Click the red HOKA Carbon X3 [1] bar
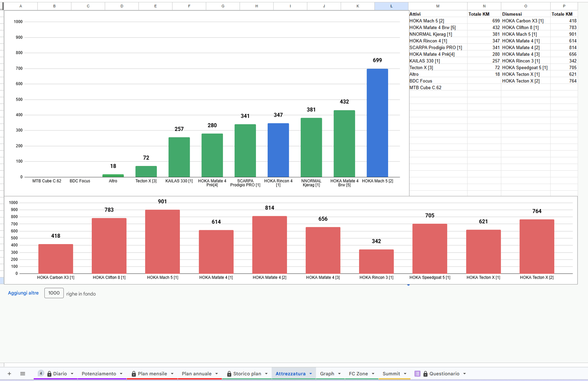 (56, 259)
